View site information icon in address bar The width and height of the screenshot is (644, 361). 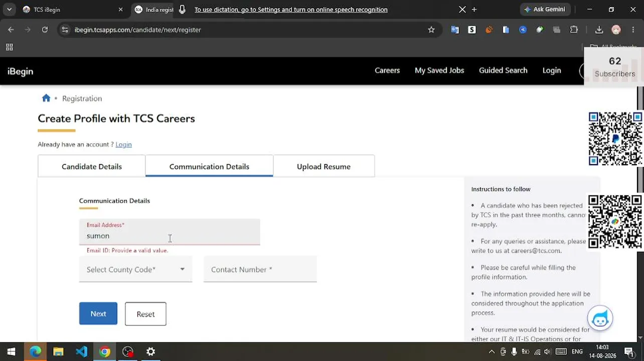[x=65, y=30]
